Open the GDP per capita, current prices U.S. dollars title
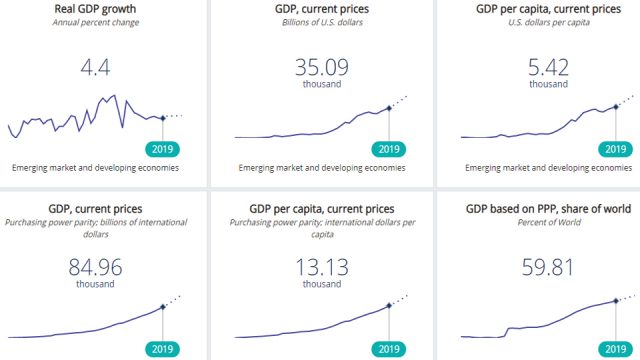This screenshot has width=640, height=360. [x=549, y=9]
